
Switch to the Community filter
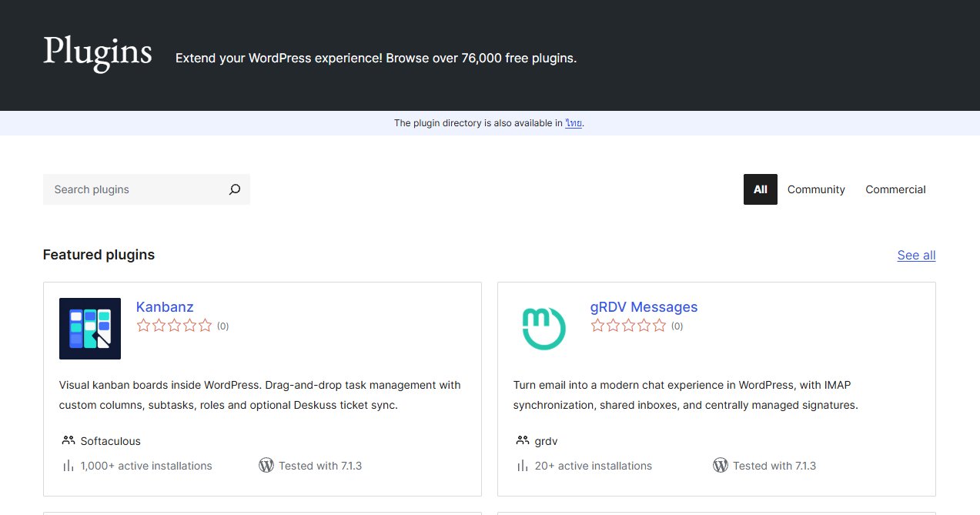[816, 189]
